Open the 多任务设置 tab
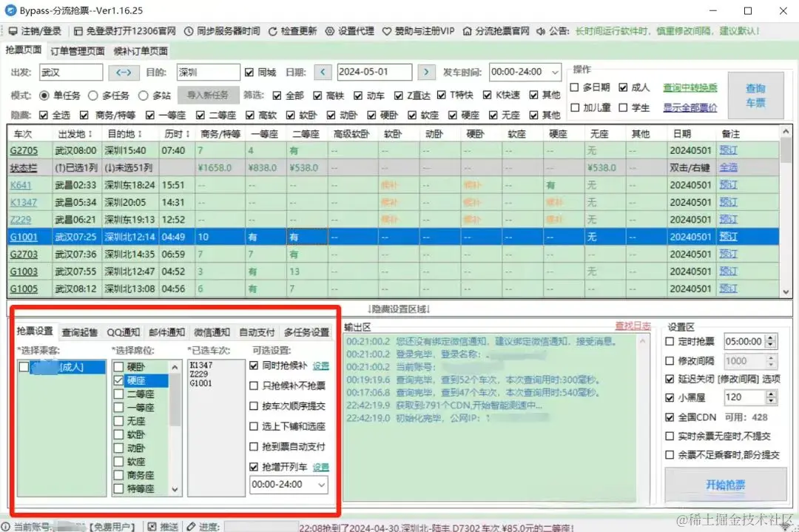Screen dimensions: 799x532 306,332
